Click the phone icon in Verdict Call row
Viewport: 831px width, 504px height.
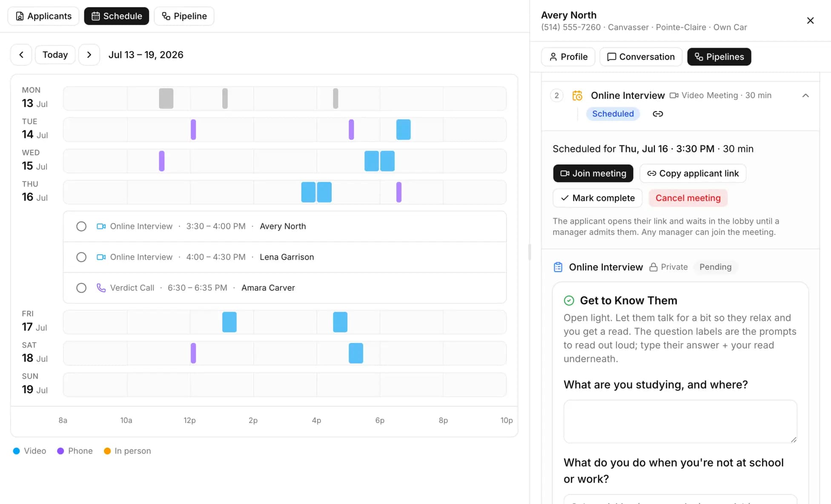pyautogui.click(x=101, y=288)
